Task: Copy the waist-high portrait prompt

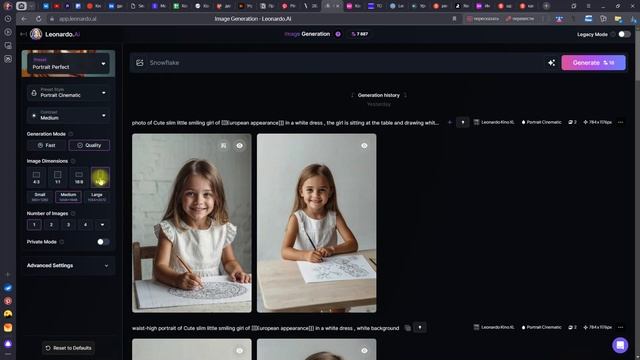Action: click(x=407, y=328)
